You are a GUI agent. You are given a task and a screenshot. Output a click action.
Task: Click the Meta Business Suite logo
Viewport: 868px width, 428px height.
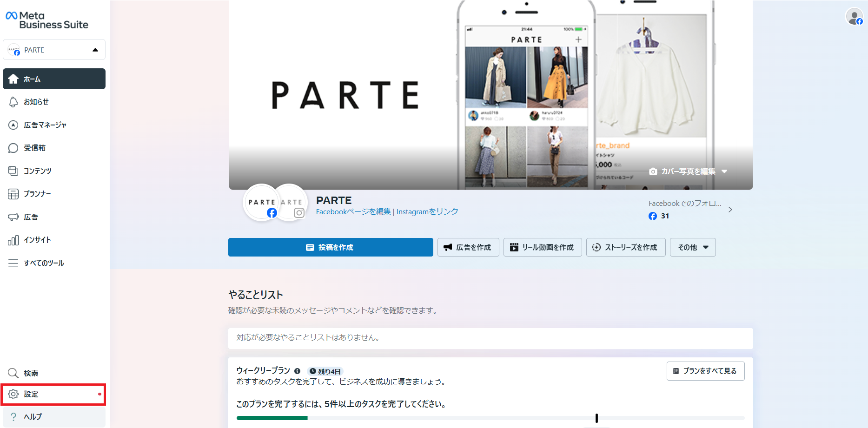tap(47, 20)
